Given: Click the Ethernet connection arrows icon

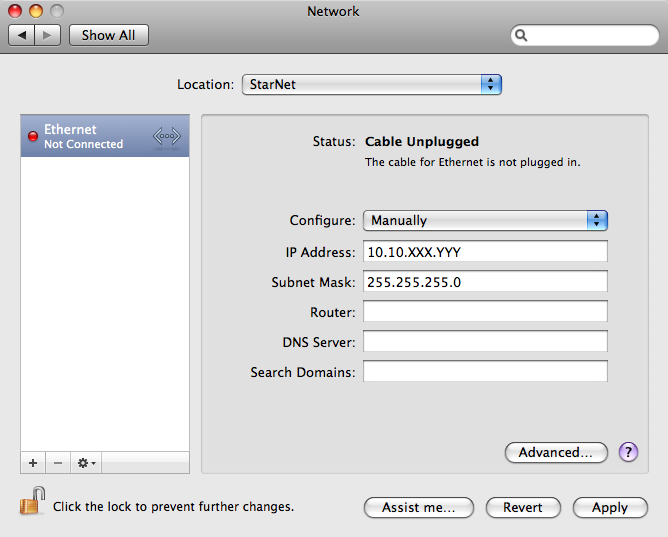Looking at the screenshot, I should (167, 136).
